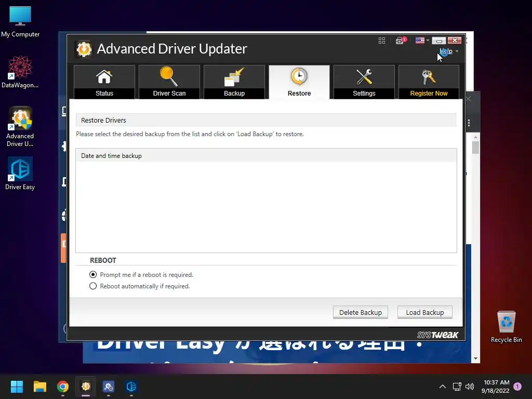Open the clock showing 10:37 AM

[x=496, y=387]
